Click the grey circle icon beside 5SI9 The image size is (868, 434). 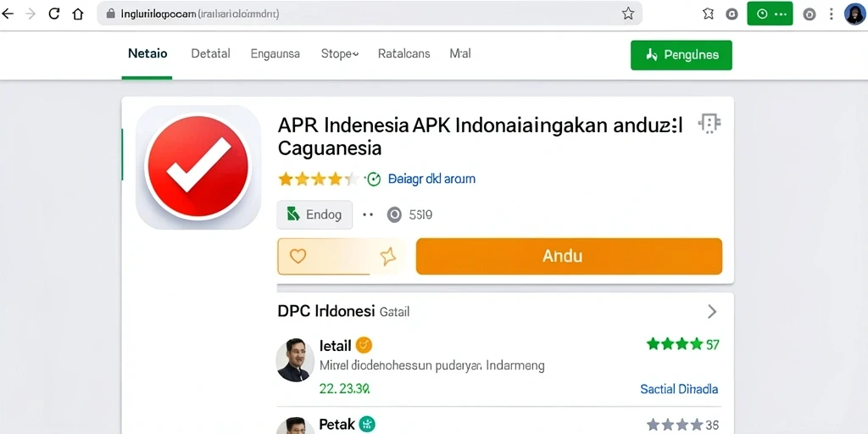click(394, 214)
